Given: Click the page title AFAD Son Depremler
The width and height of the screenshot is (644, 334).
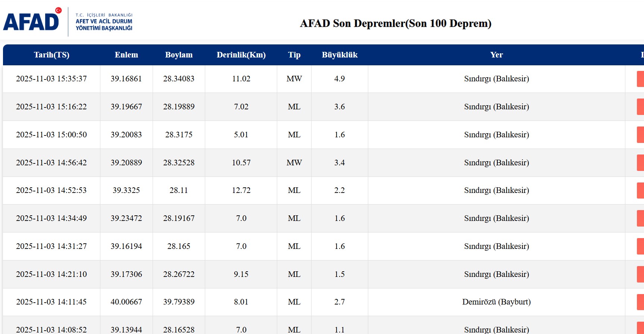Looking at the screenshot, I should [396, 24].
